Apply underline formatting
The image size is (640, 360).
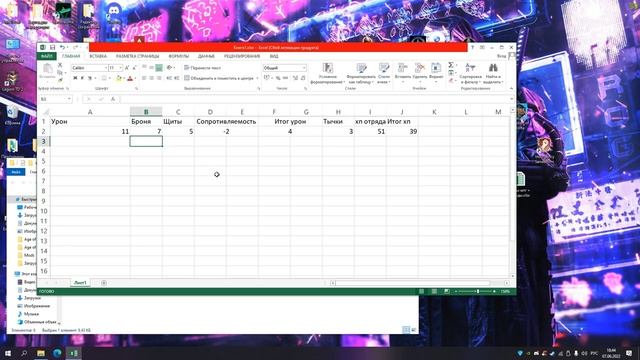pyautogui.click(x=89, y=78)
